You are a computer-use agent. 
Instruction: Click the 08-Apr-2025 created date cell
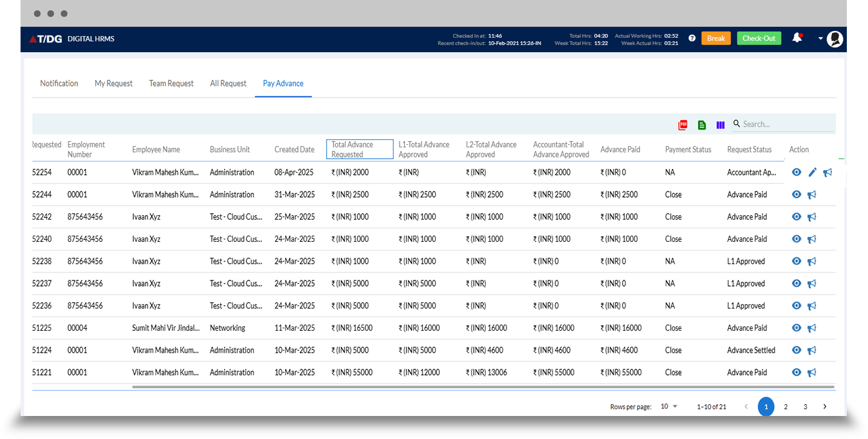click(294, 172)
